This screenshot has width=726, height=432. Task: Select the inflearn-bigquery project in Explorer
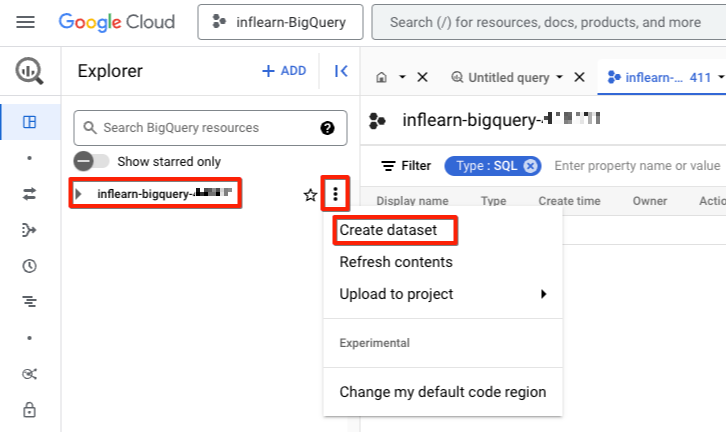pyautogui.click(x=164, y=193)
